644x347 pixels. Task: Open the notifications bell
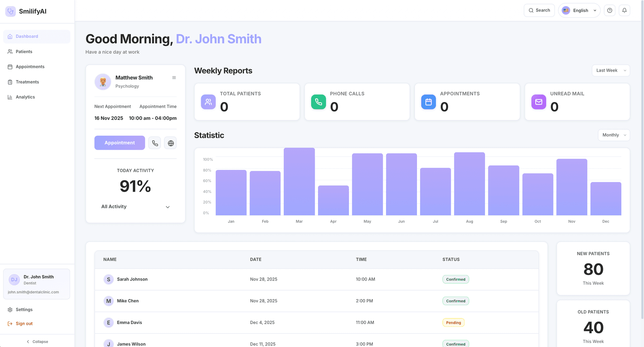click(624, 10)
